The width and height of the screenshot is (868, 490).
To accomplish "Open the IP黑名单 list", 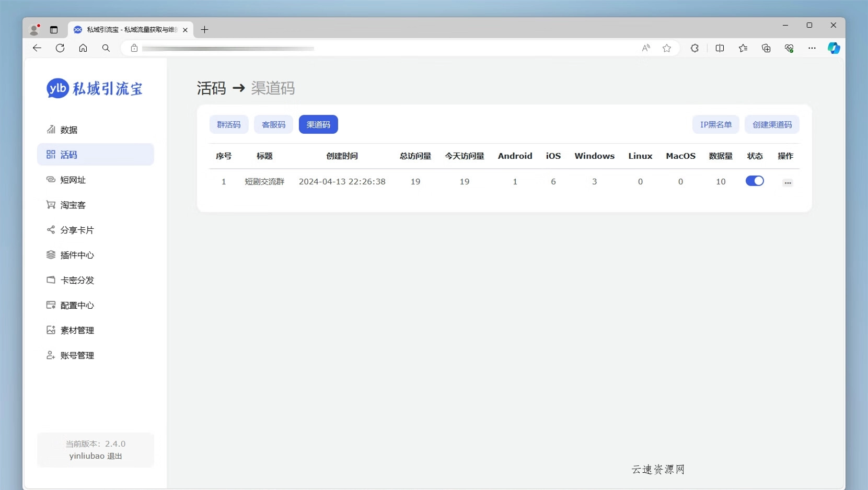I will (x=715, y=124).
